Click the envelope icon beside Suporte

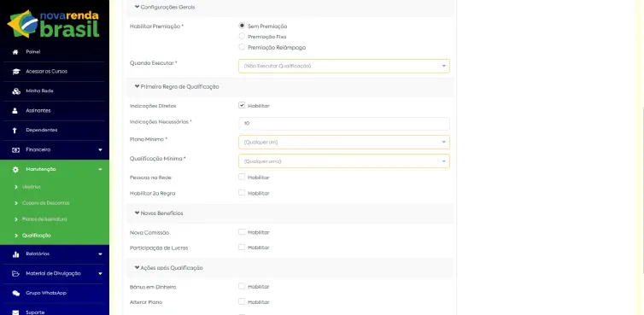[x=15, y=312]
